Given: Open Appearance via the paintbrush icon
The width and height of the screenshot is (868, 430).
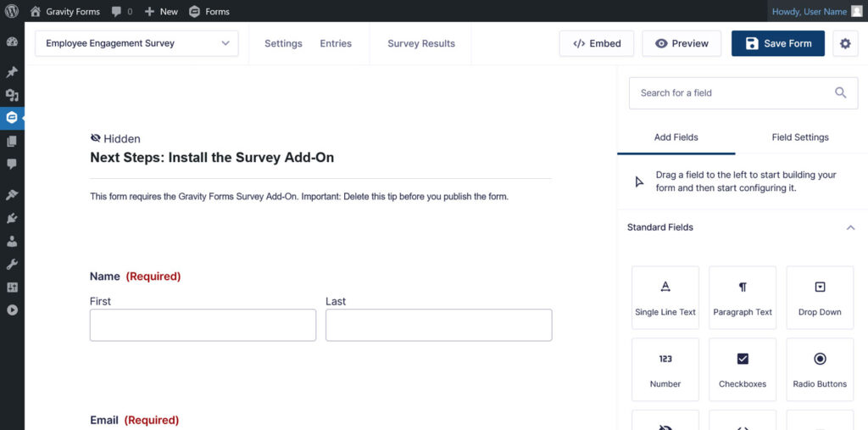Looking at the screenshot, I should pyautogui.click(x=12, y=195).
